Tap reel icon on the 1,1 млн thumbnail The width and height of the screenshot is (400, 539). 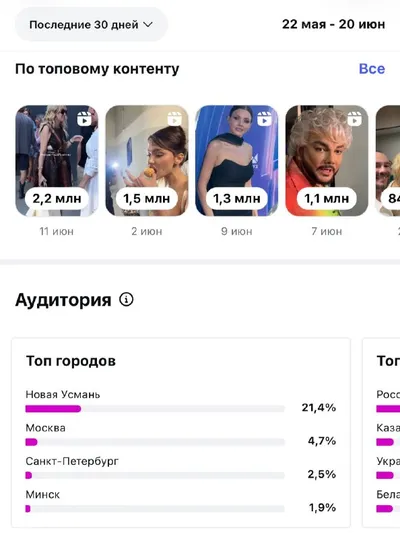click(x=354, y=119)
